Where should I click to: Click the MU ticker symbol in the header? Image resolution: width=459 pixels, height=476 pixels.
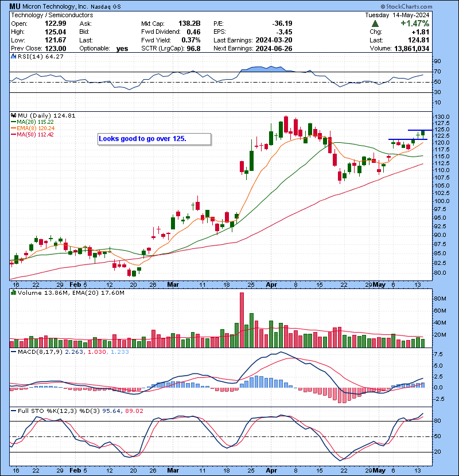coord(15,6)
